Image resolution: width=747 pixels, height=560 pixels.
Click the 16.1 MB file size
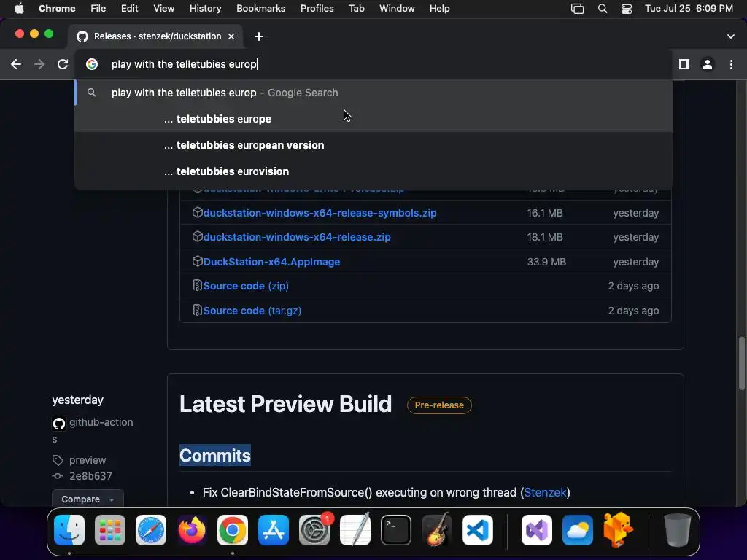pos(545,213)
